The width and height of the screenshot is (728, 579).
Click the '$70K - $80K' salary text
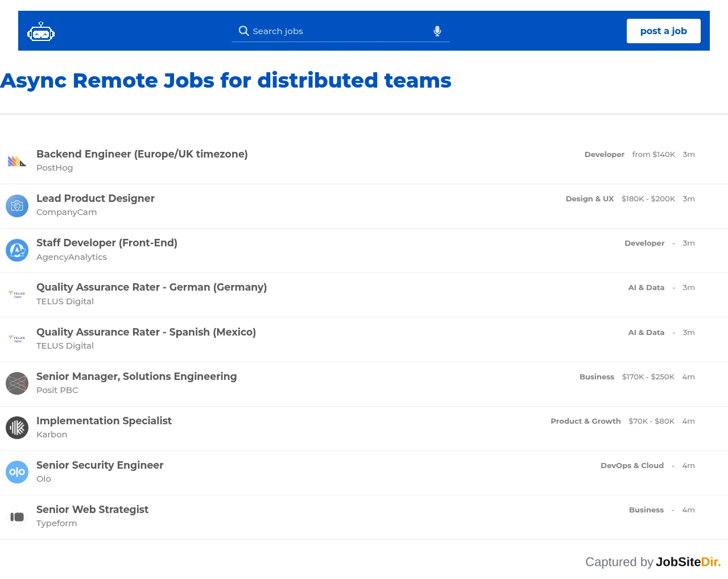pyautogui.click(x=651, y=421)
